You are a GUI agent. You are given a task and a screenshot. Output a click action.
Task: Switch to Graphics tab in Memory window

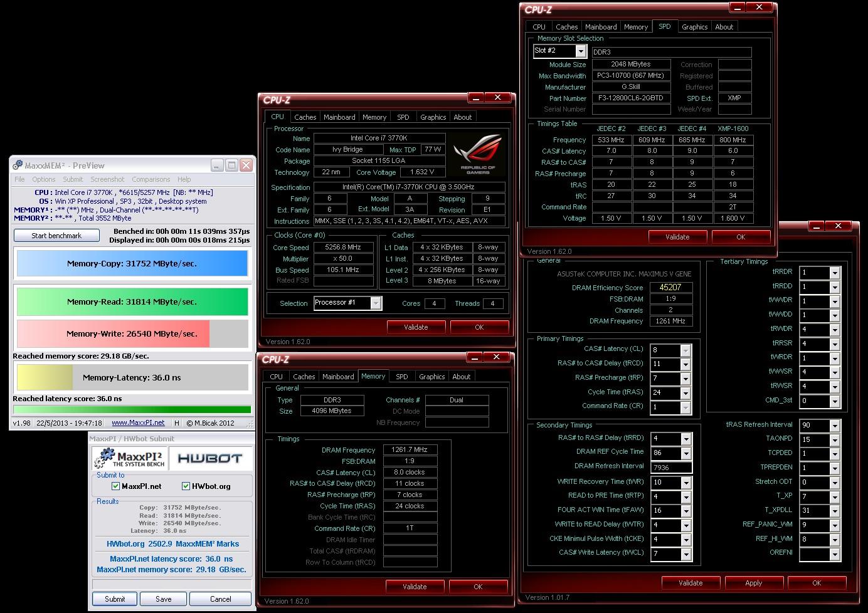tap(432, 377)
